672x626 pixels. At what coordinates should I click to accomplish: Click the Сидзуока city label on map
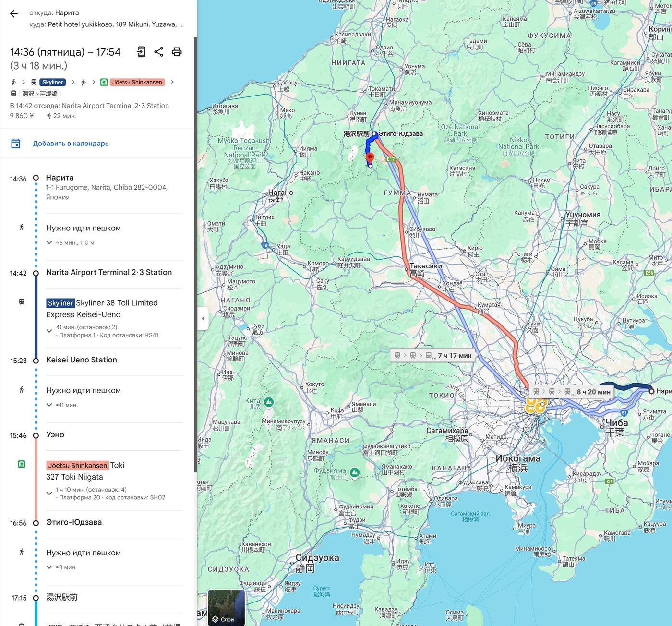[317, 563]
